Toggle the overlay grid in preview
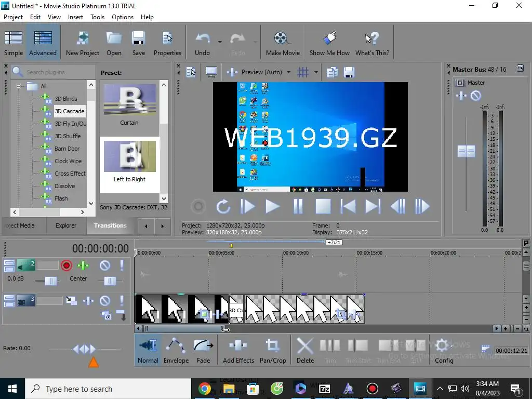Viewport: 532px width, 399px height. [x=303, y=72]
